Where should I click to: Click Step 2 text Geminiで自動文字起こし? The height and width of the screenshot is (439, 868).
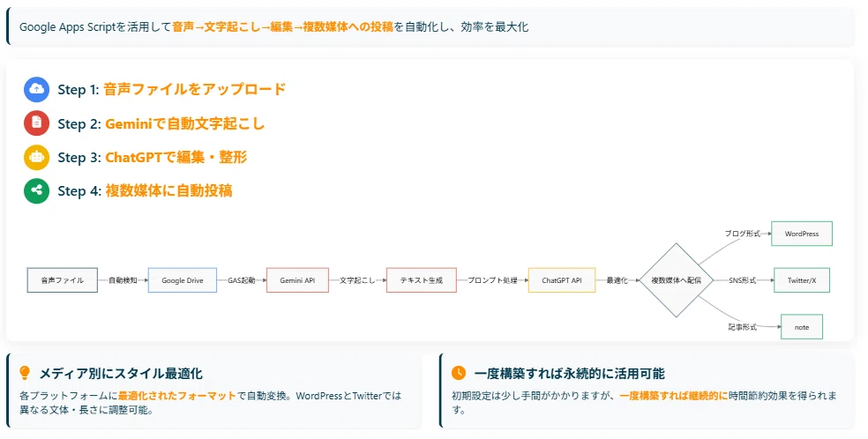click(185, 123)
